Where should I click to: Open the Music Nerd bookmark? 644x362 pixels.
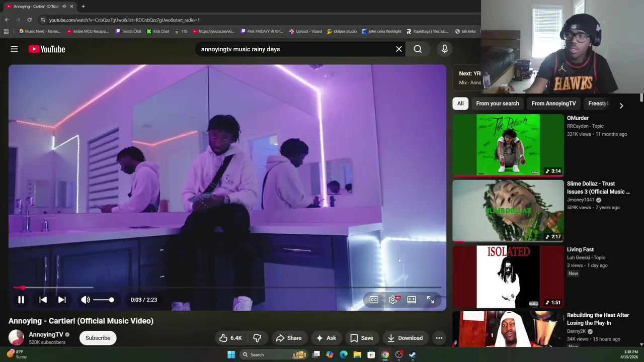40,31
